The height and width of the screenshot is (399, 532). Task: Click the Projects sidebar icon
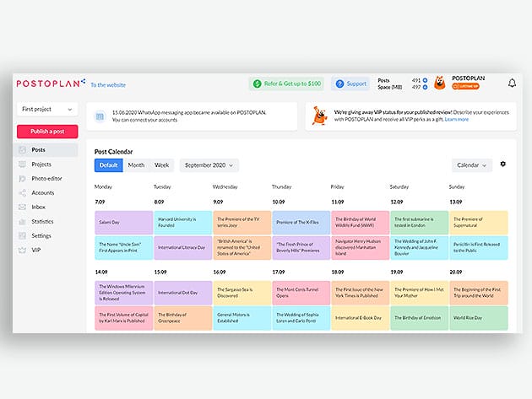(23, 164)
